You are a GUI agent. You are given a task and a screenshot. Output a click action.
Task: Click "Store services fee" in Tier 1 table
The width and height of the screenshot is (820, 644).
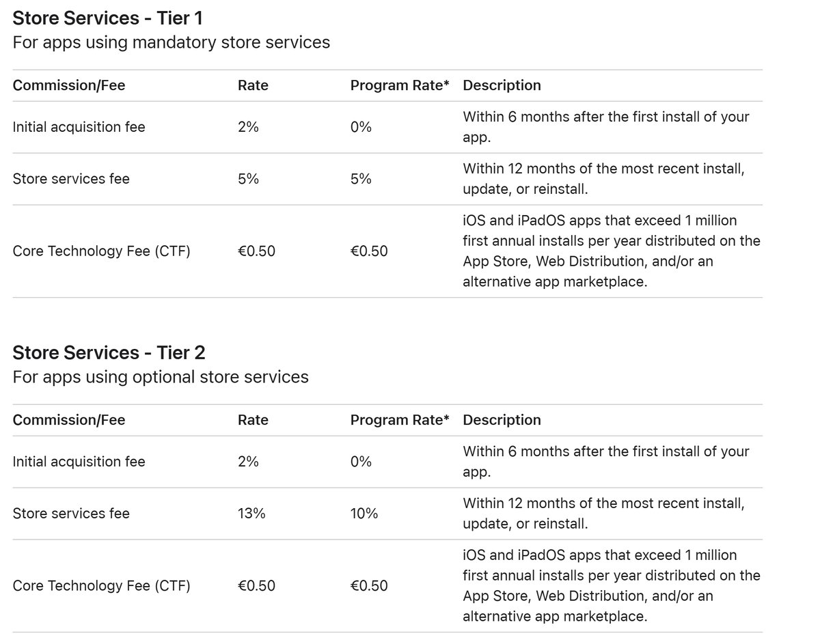[71, 179]
